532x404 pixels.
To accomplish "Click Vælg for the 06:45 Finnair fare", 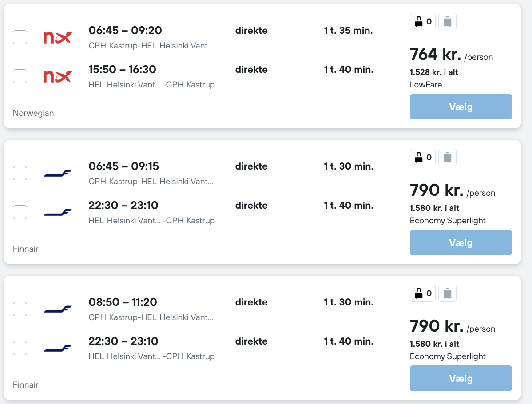I will pos(461,242).
